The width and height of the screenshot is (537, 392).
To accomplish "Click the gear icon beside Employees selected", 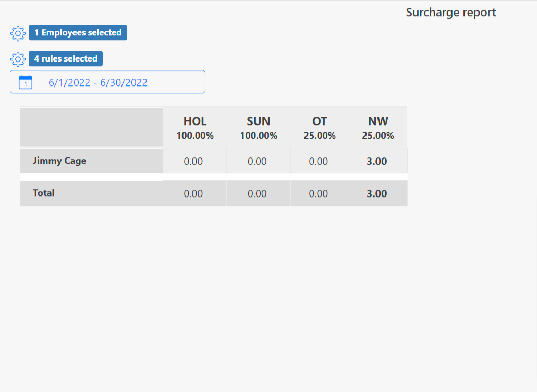I will (x=18, y=33).
